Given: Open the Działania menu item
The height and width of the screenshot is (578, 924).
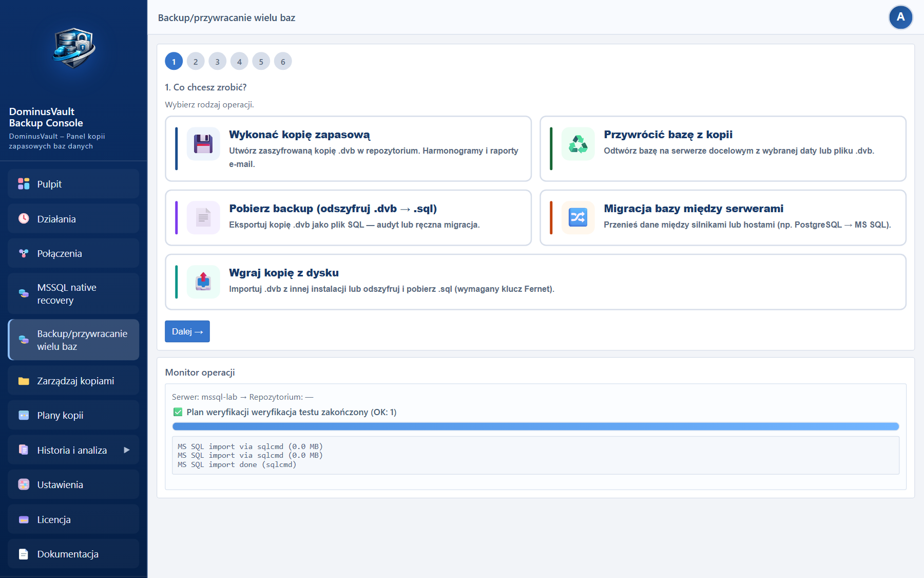Looking at the screenshot, I should [x=73, y=218].
